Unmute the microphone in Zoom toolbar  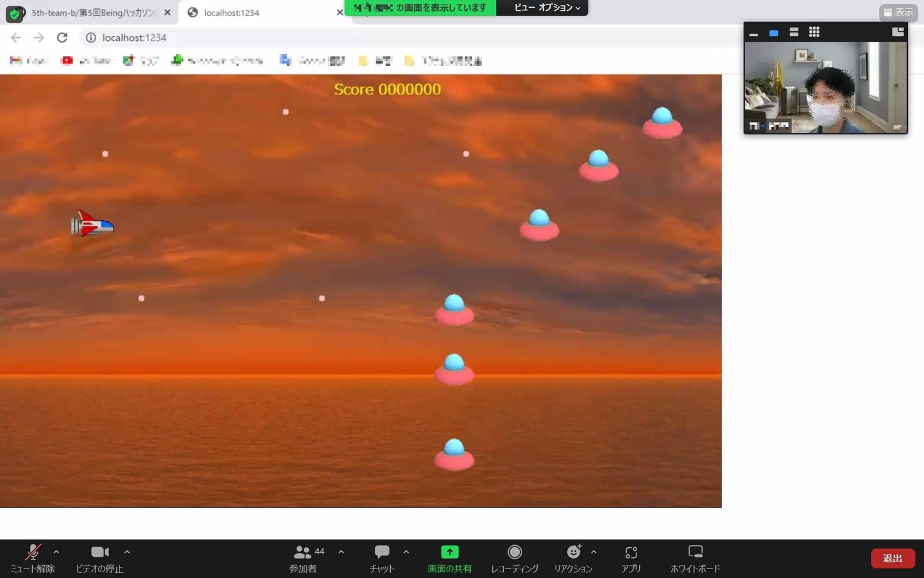coord(33,552)
